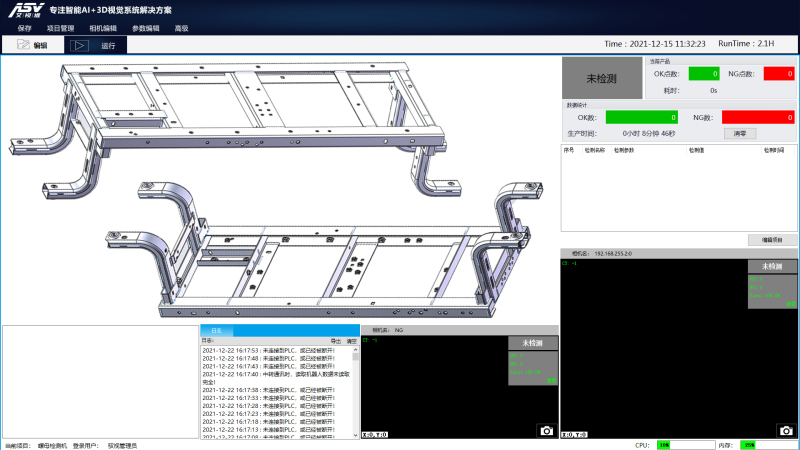This screenshot has width=800, height=450.
Task: Click the 编辑项目 button
Action: coord(773,240)
